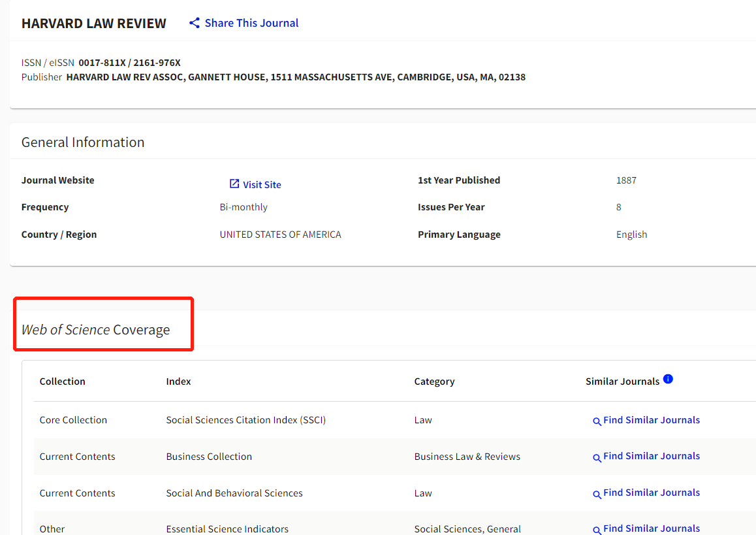Click the Law category in the SSCI row

pos(423,419)
